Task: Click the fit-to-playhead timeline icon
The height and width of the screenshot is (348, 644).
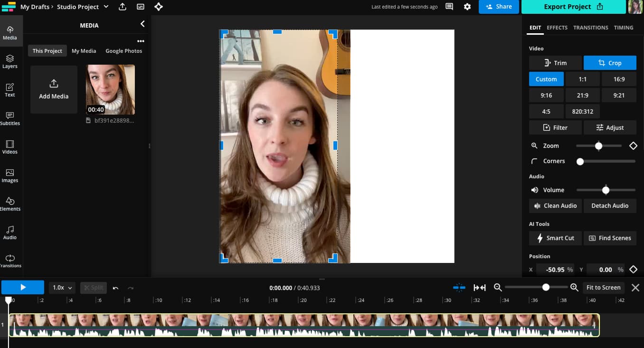Action: pyautogui.click(x=480, y=288)
